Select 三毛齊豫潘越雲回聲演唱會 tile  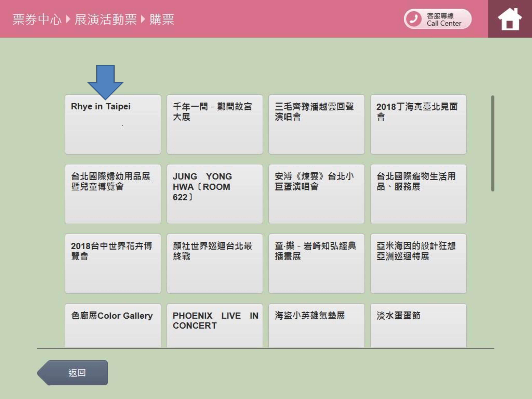pos(317,124)
